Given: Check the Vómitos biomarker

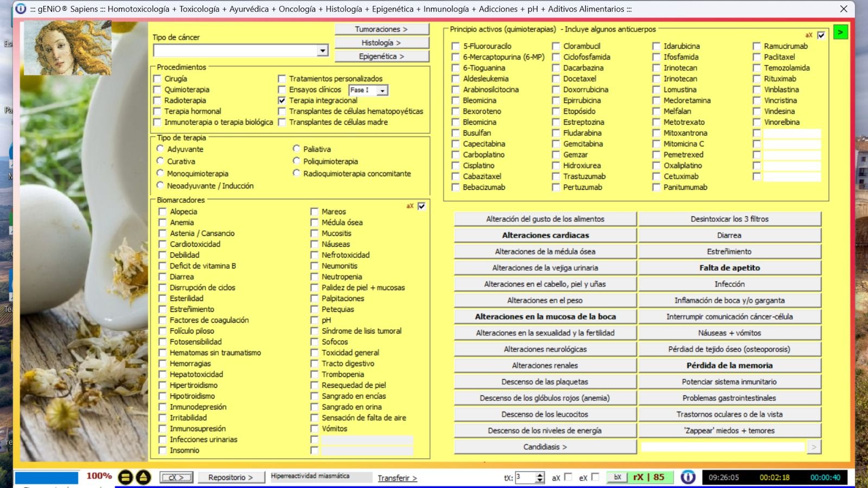Looking at the screenshot, I should click(x=314, y=428).
